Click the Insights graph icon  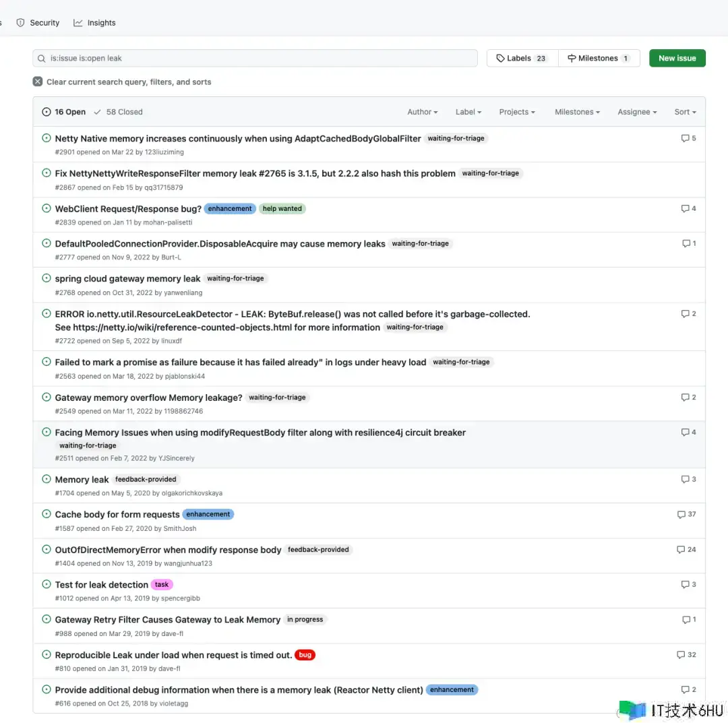point(78,23)
